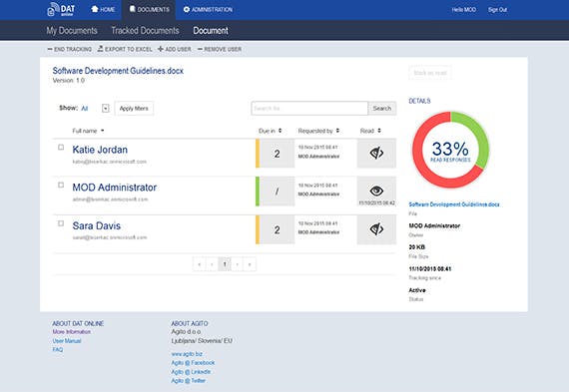
Task: Open Sara Davis user name link
Action: pyautogui.click(x=97, y=225)
